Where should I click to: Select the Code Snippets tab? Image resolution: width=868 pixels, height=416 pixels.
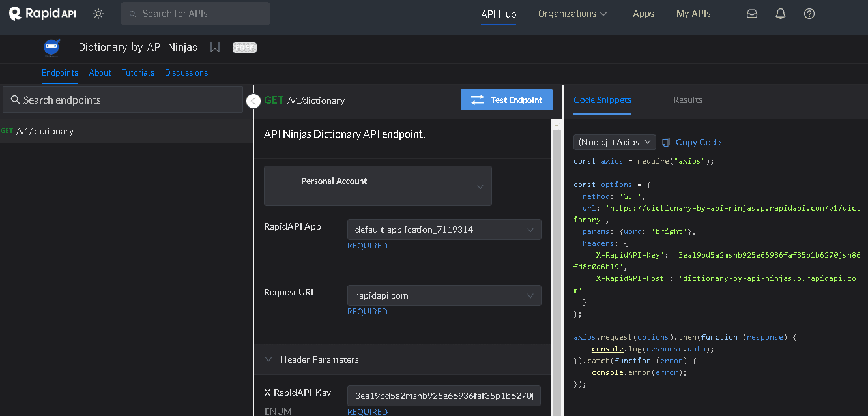(602, 100)
